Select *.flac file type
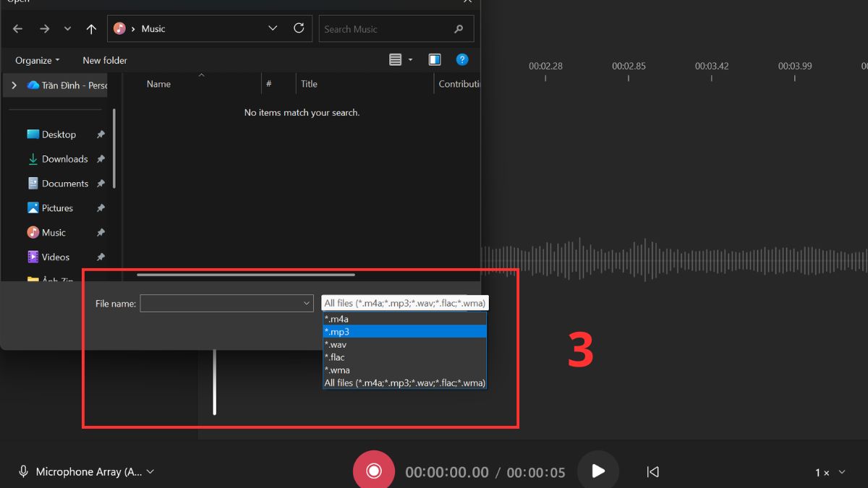The image size is (868, 488). tap(404, 357)
